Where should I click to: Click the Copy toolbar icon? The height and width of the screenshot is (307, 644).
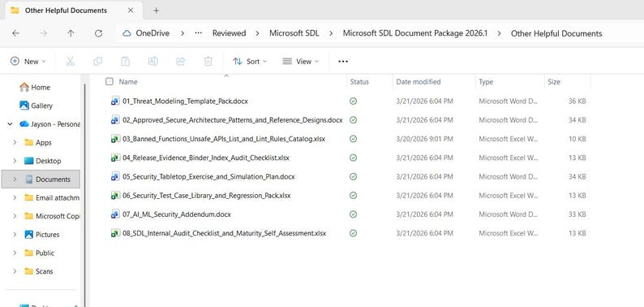pos(98,61)
